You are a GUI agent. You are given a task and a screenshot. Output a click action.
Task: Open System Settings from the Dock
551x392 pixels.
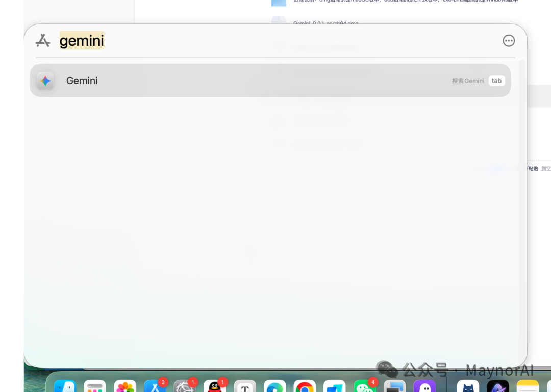click(x=185, y=386)
